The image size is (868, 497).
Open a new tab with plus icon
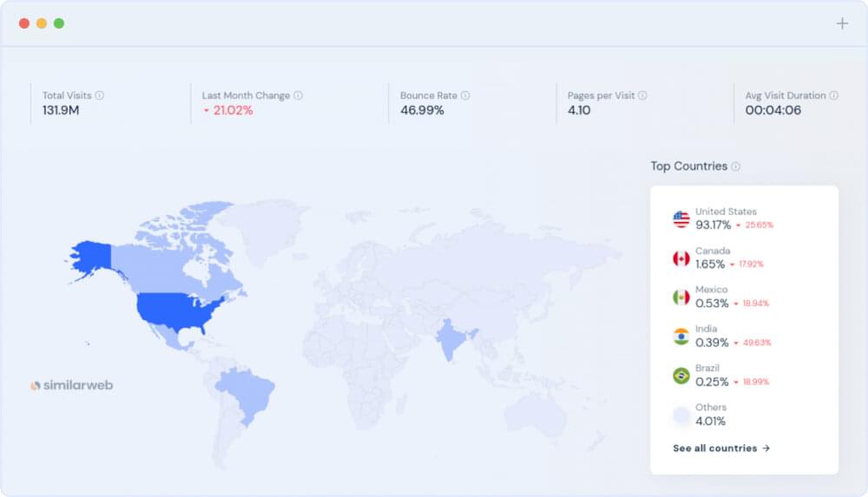point(842,23)
